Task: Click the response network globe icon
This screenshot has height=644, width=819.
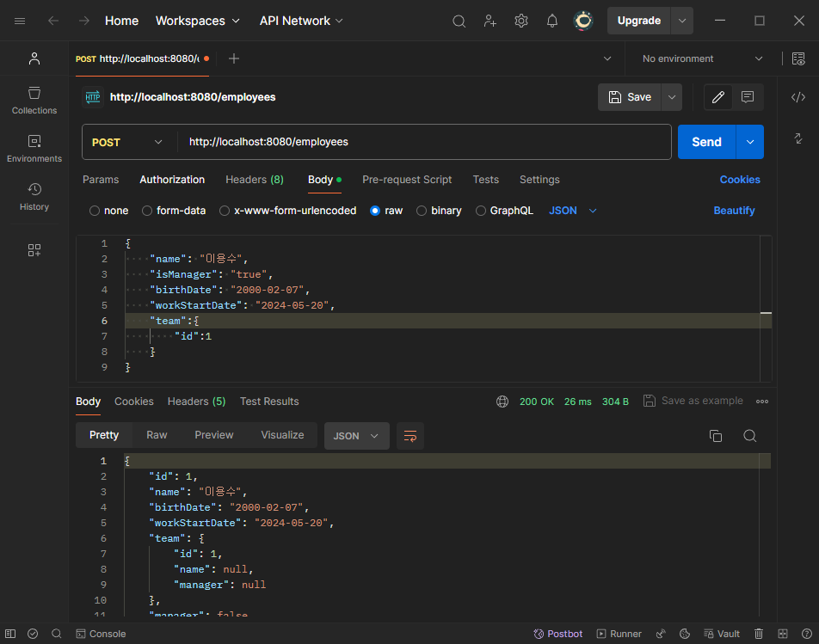Action: pos(502,402)
